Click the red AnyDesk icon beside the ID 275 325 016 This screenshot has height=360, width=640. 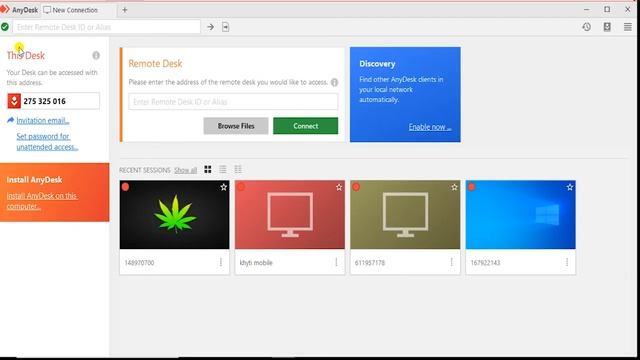(14, 101)
